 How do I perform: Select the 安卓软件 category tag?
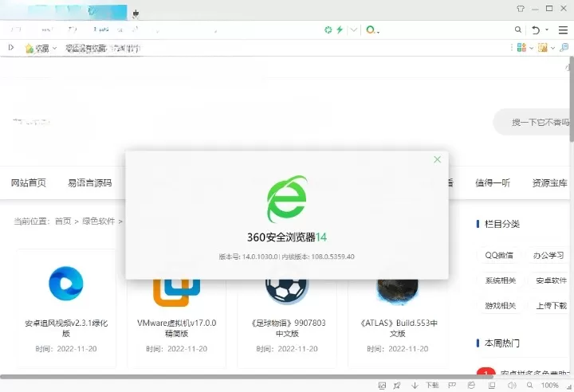[x=551, y=280]
